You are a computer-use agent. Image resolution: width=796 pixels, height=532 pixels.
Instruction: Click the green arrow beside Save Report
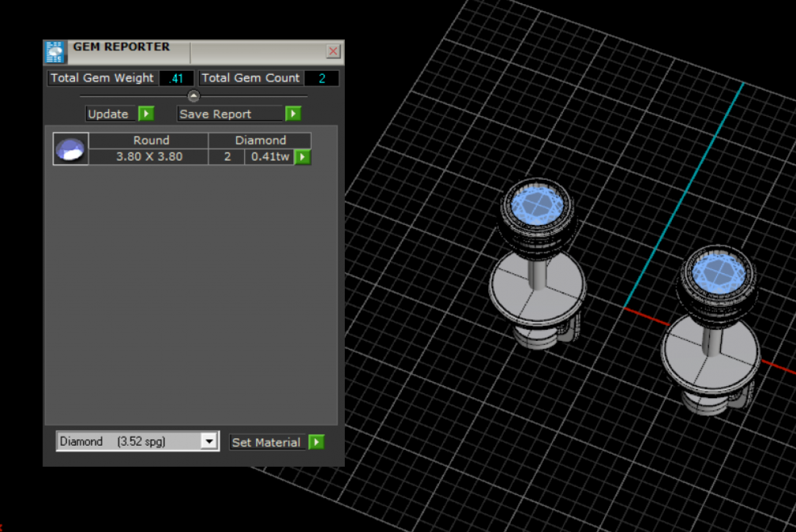coord(293,113)
